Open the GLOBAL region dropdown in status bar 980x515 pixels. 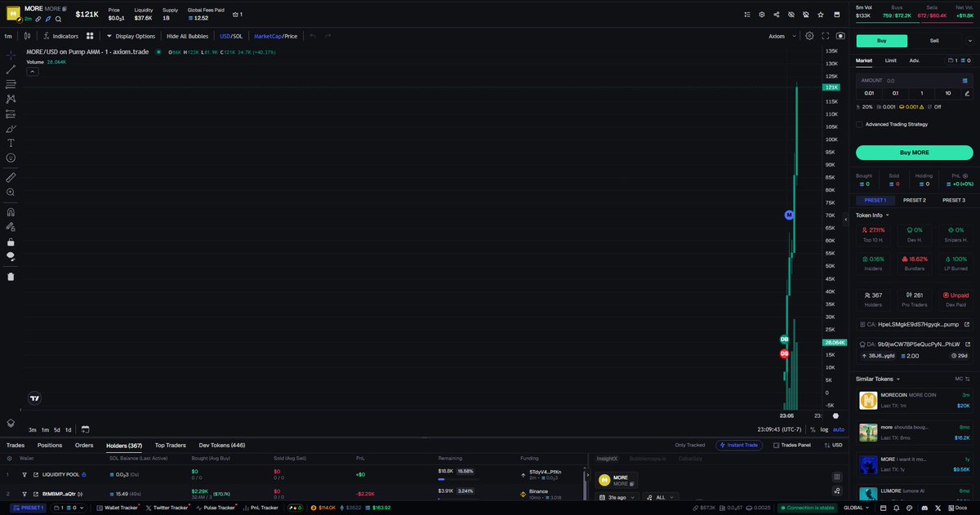854,507
